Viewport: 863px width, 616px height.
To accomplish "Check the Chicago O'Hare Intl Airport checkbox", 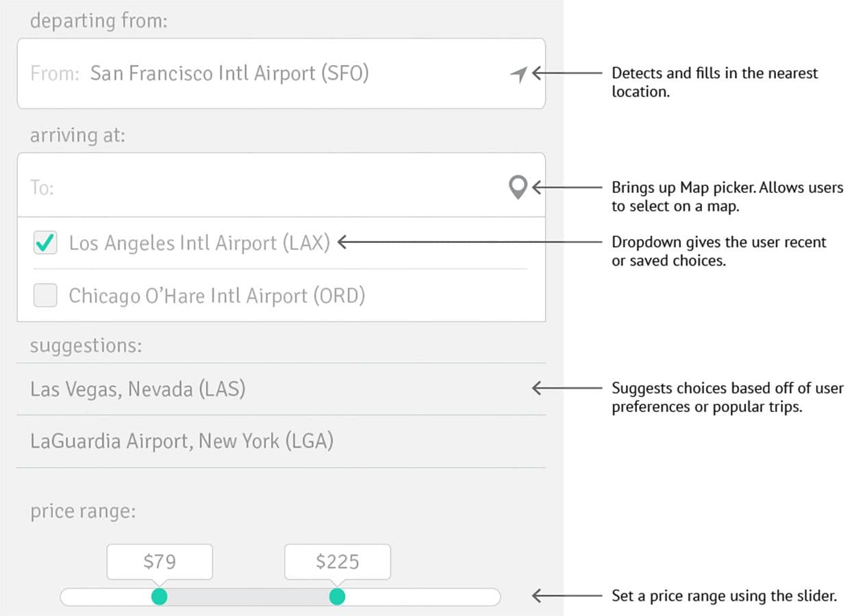I will (x=45, y=296).
